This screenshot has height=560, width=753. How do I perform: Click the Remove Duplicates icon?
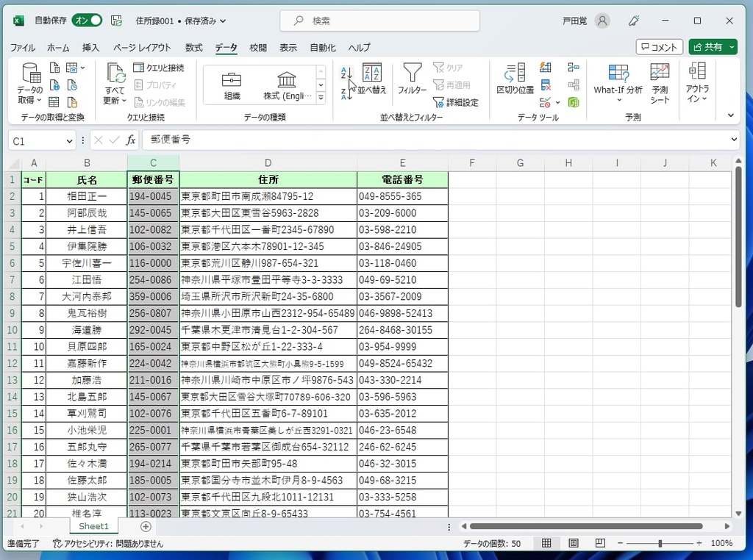[x=546, y=85]
